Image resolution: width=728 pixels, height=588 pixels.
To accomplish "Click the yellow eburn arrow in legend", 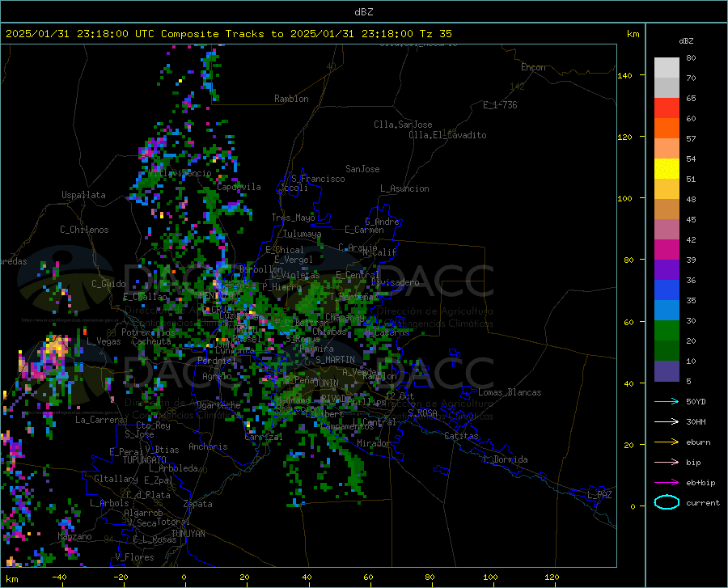I will tap(667, 442).
